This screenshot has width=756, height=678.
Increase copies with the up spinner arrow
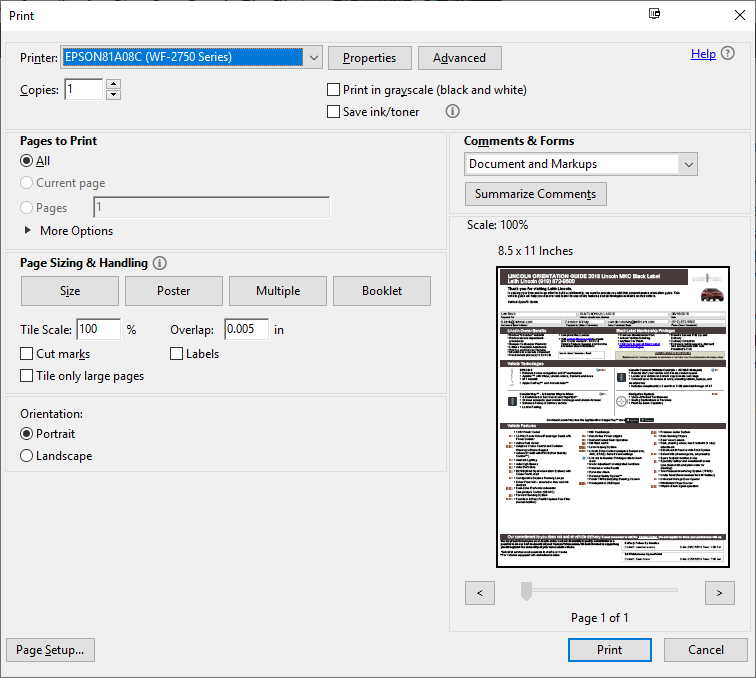coord(113,85)
